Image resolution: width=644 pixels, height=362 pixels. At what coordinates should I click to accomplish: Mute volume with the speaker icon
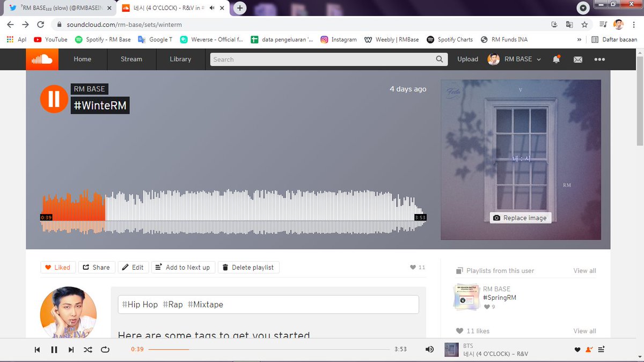tap(429, 349)
